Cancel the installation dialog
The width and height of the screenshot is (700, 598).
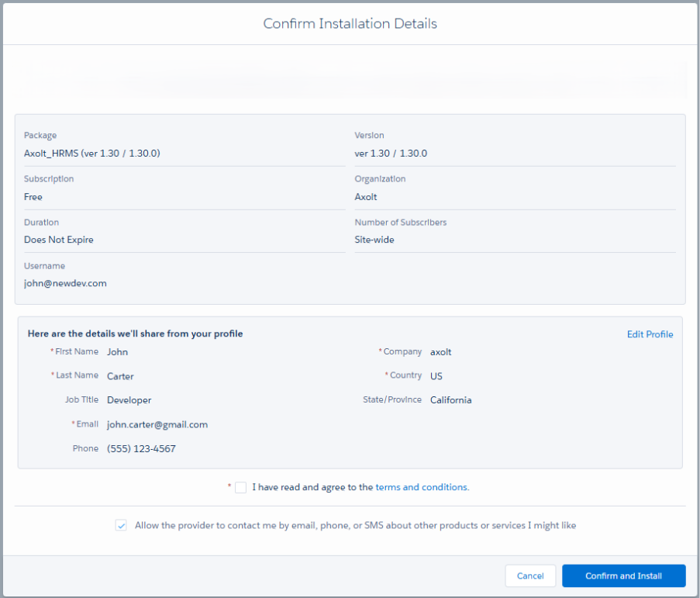tap(530, 576)
